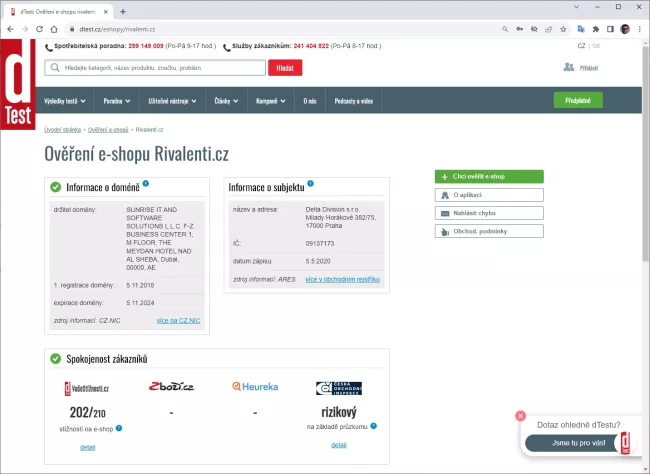
Task: Click the user login icon
Action: coord(569,67)
